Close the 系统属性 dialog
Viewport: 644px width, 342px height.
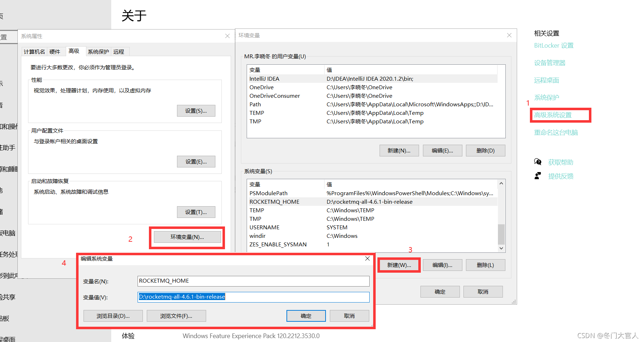coord(227,36)
